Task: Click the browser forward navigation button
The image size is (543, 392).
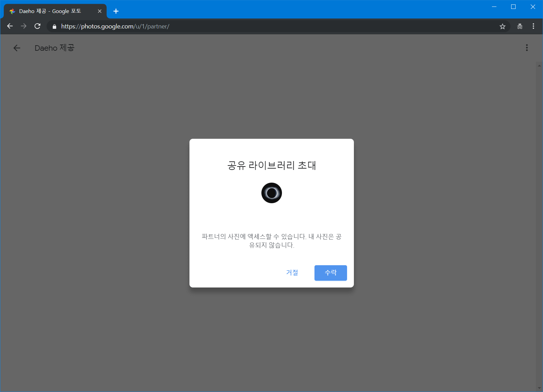Action: (x=24, y=26)
